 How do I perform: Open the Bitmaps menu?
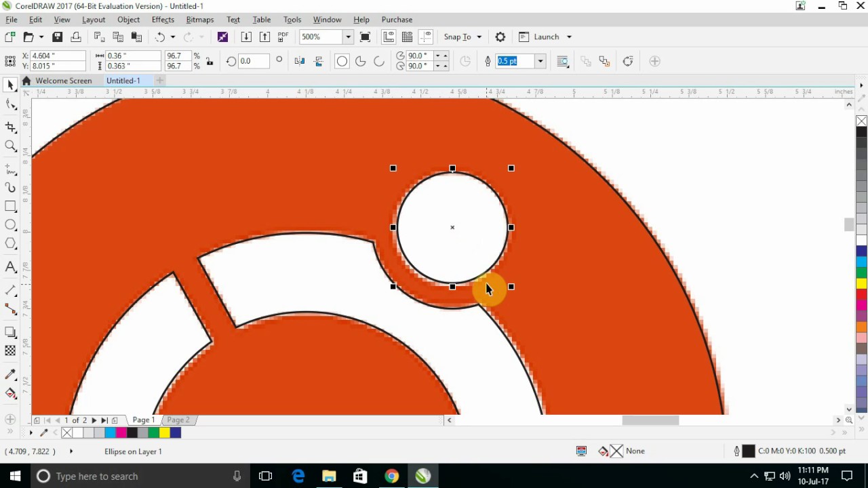[x=200, y=20]
